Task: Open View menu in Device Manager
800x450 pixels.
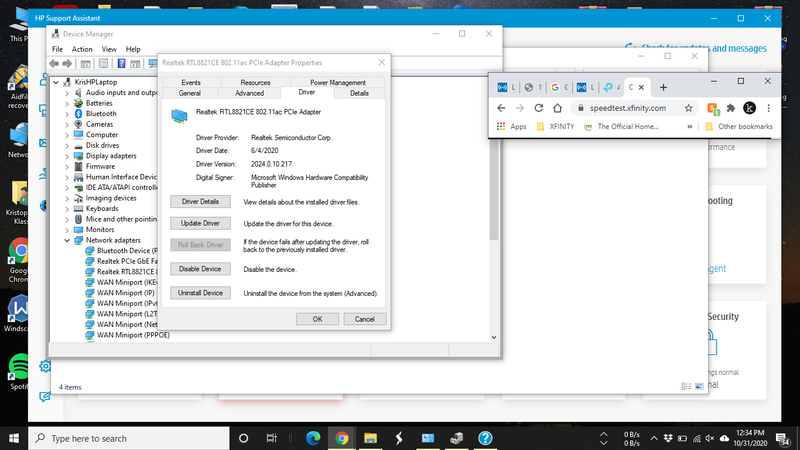Action: click(109, 49)
